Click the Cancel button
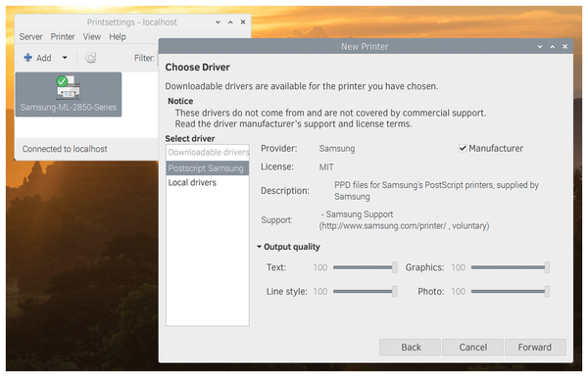This screenshot has width=588, height=377. 473,348
